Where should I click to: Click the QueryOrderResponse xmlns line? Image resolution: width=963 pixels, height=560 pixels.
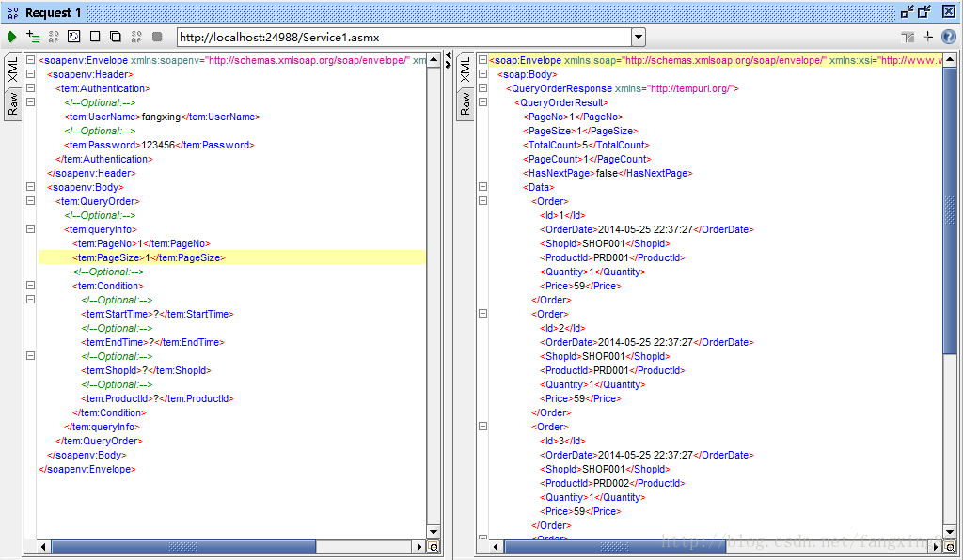623,88
